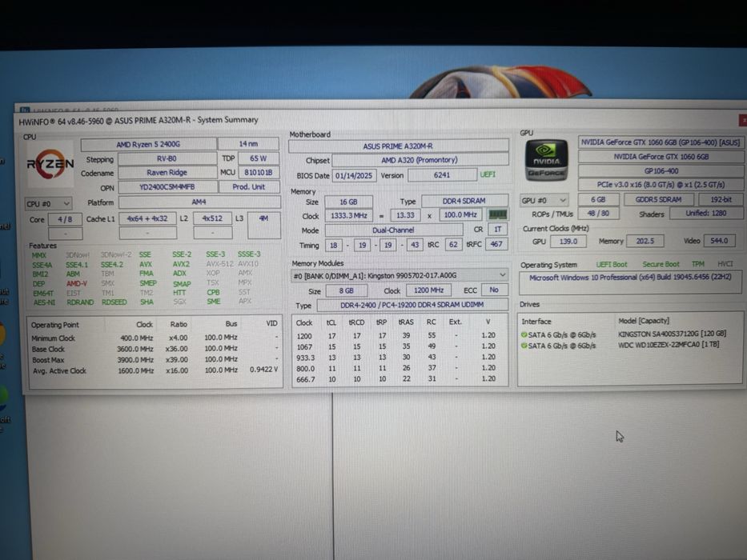Open the GPU #0 selector dropdown
The image size is (747, 560).
(544, 201)
